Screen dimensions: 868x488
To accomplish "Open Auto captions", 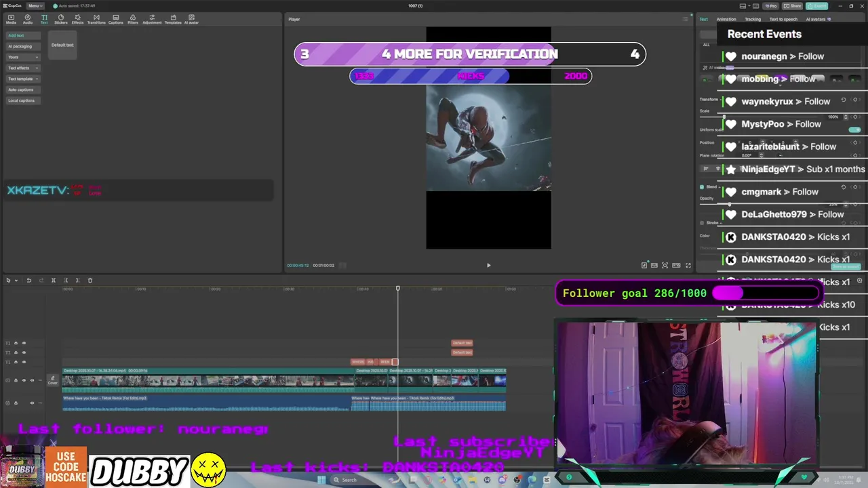I will (x=23, y=89).
